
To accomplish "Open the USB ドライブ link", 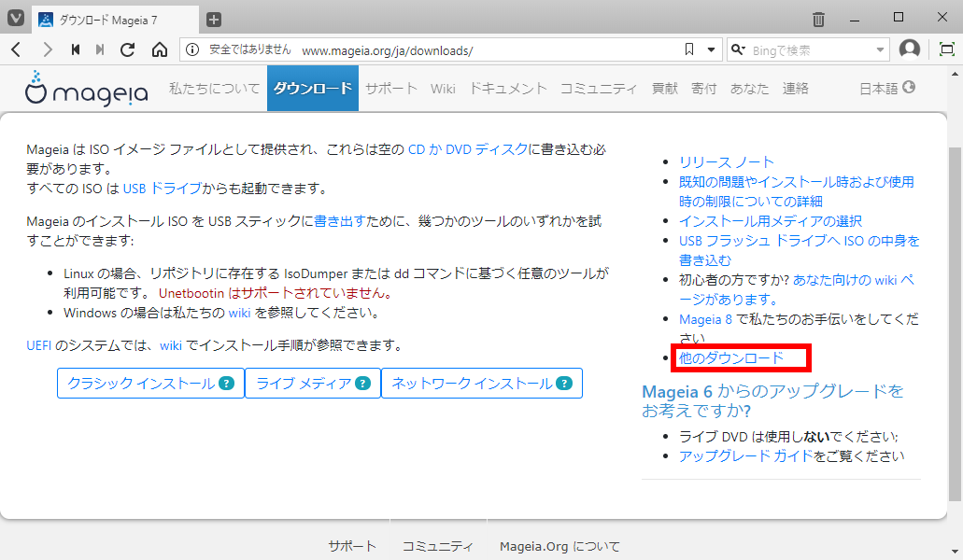I will click(x=163, y=189).
